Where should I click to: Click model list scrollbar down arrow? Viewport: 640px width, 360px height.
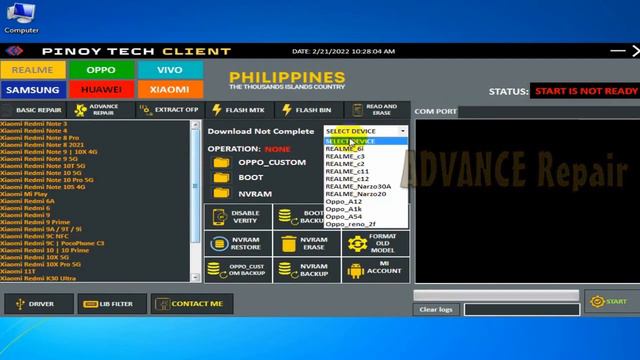(x=195, y=277)
